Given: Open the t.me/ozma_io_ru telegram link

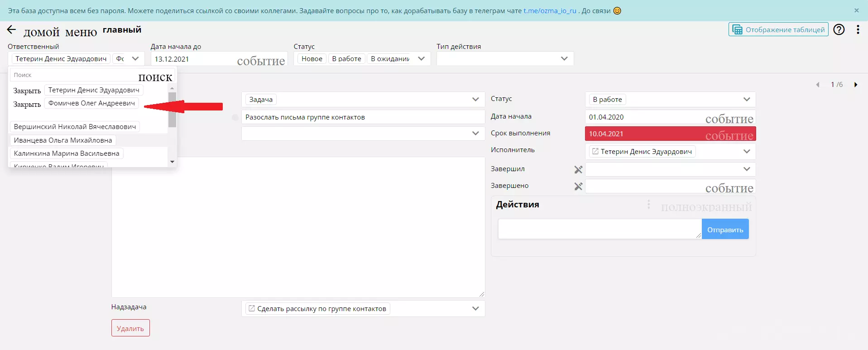Looking at the screenshot, I should point(550,10).
